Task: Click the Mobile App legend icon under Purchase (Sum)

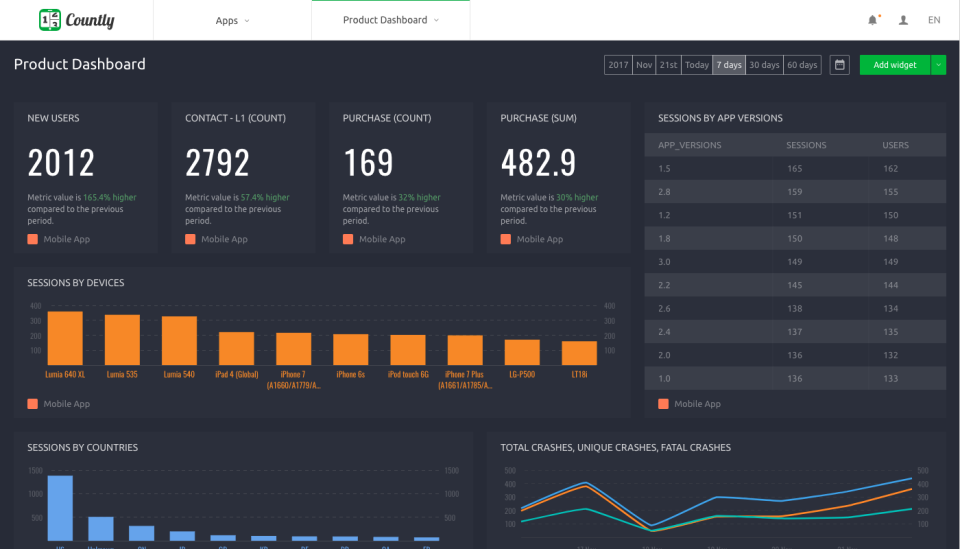Action: click(x=506, y=239)
